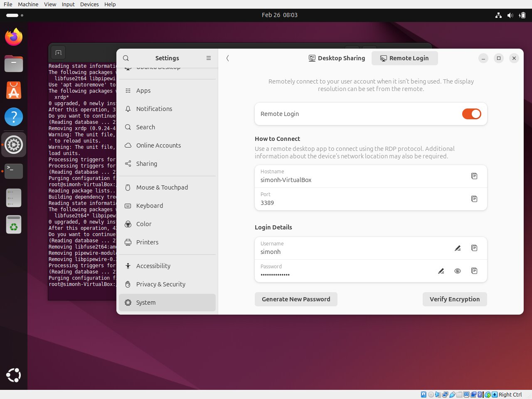Open Trash from the dock
The width and height of the screenshot is (532, 399).
coord(14,224)
